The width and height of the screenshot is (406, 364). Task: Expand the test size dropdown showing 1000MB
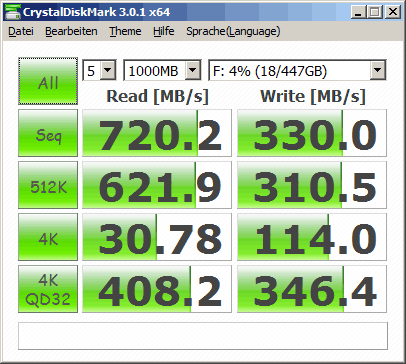pos(192,70)
